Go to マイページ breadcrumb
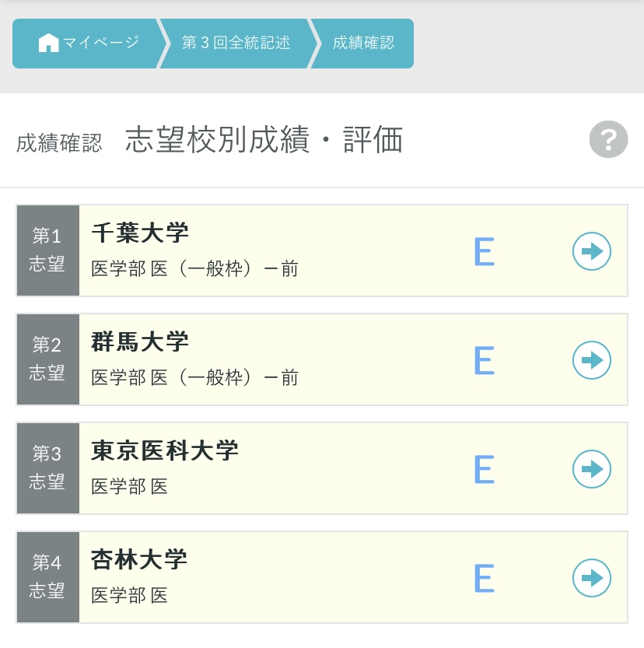This screenshot has width=644, height=648. pos(101,43)
